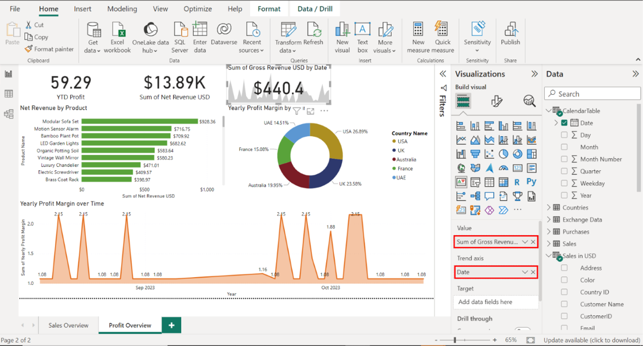The width and height of the screenshot is (644, 346).
Task: Click the add new page button
Action: click(171, 325)
